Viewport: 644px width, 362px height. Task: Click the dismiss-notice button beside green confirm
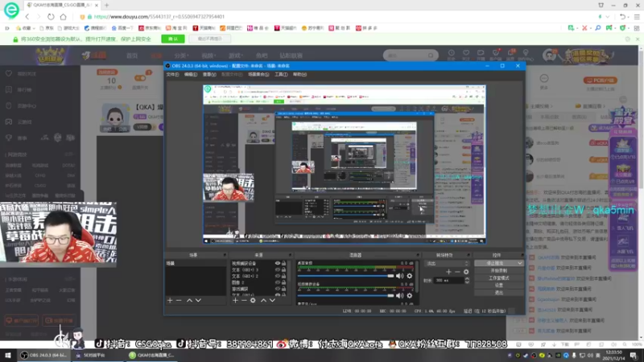coord(210,39)
